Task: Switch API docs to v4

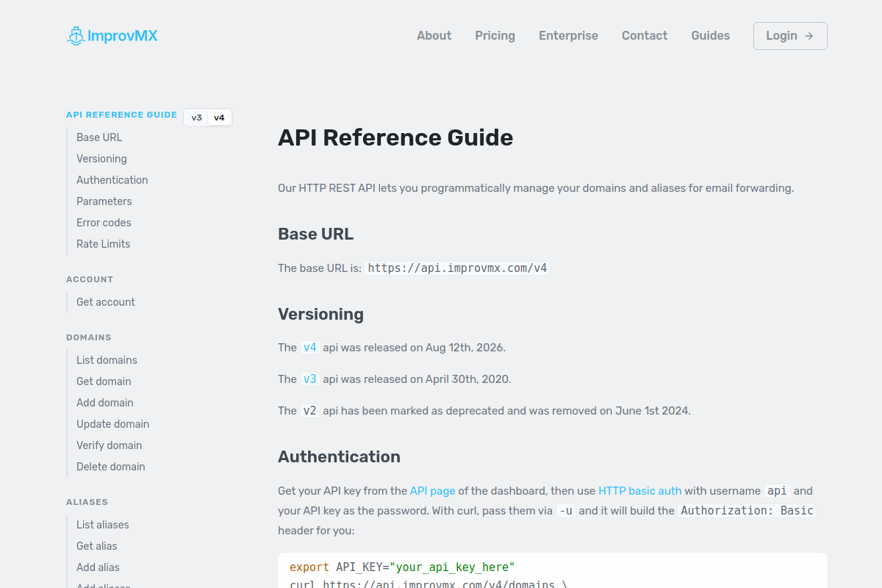Action: click(219, 118)
